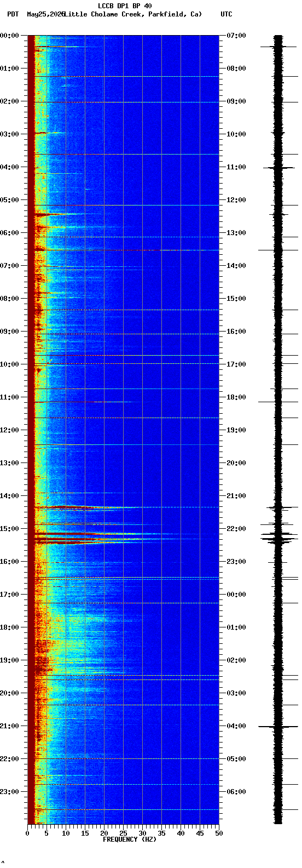Click the "04:00" label on PDT axis
Screen dimensions: 302x868
click(x=9, y=167)
